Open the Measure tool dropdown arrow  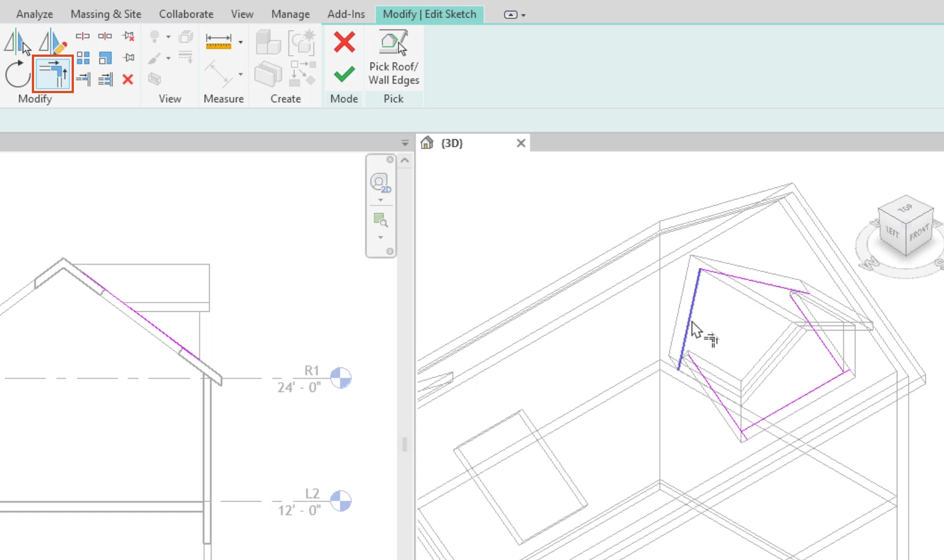(240, 75)
